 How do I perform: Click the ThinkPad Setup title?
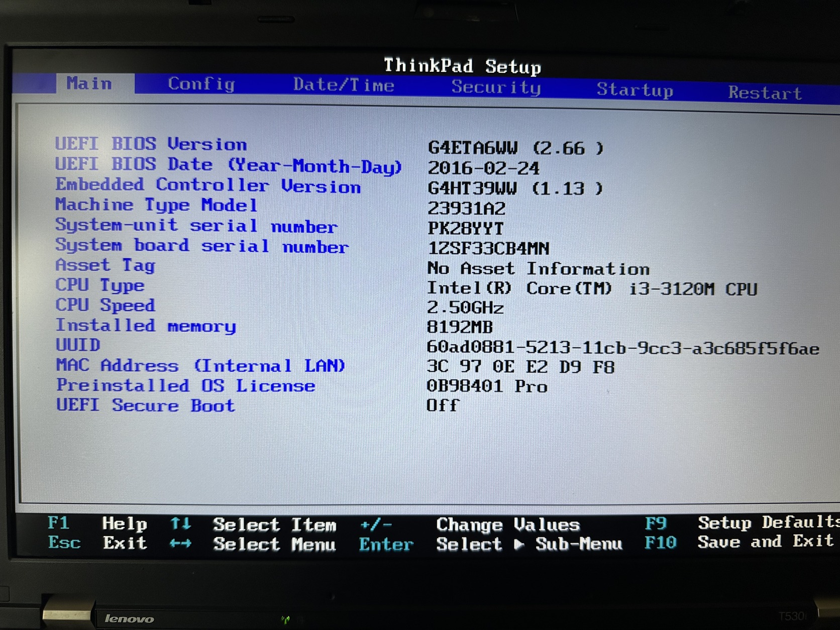pos(462,66)
